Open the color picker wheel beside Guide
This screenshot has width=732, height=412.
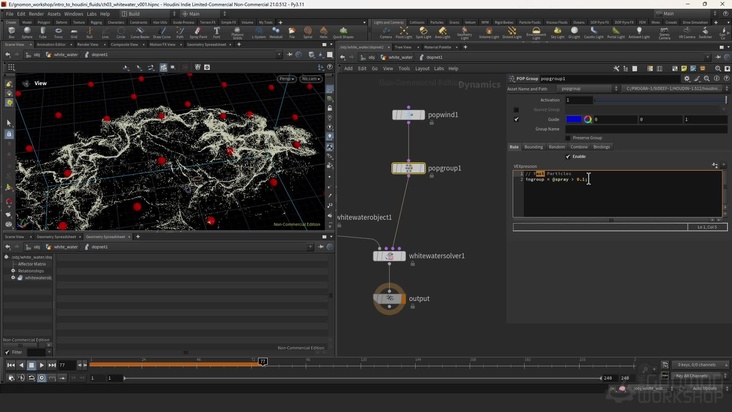tap(587, 119)
